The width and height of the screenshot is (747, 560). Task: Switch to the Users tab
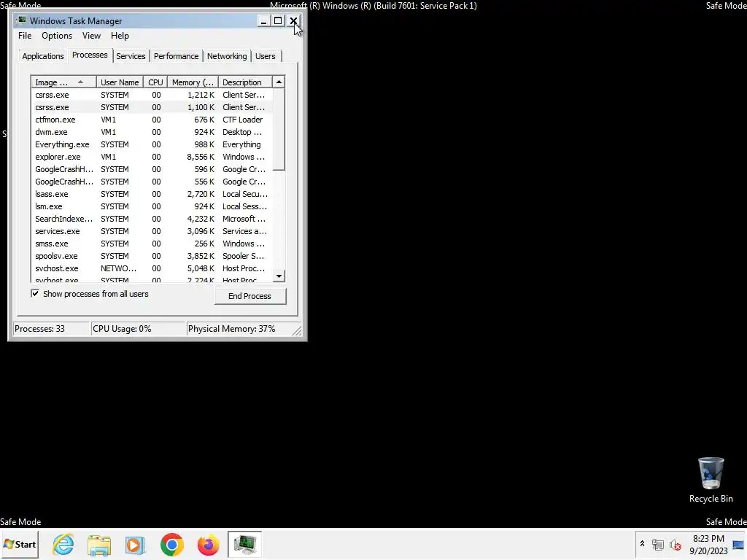tap(265, 56)
